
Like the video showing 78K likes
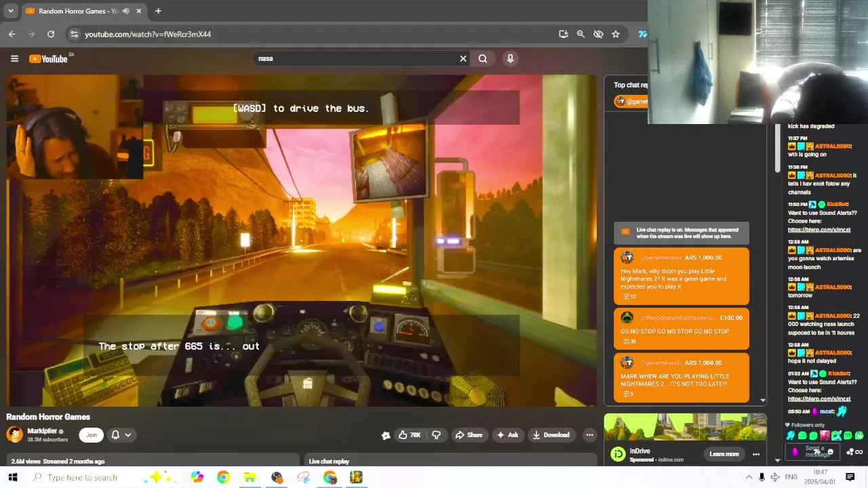pyautogui.click(x=410, y=435)
